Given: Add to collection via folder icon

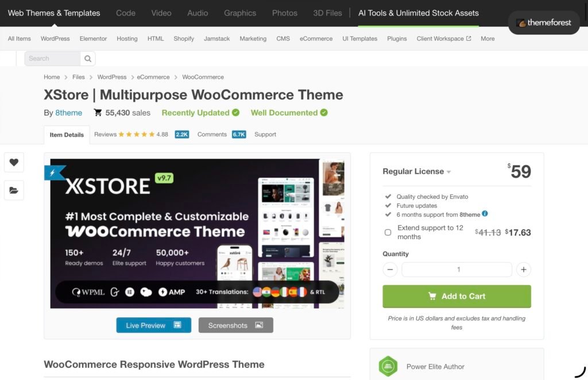Looking at the screenshot, I should (x=14, y=190).
